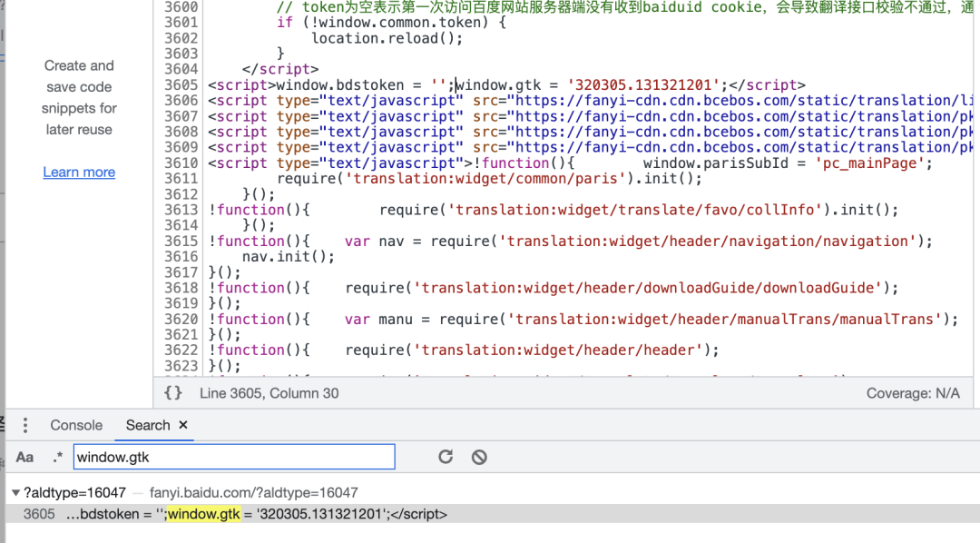Click the Coverage: N/A status text
The width and height of the screenshot is (980, 543).
[x=913, y=393]
